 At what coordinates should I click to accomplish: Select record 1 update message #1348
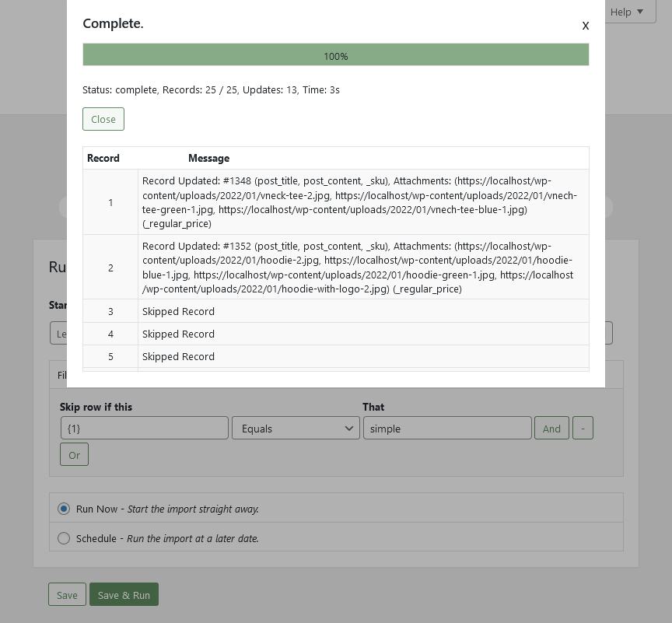(359, 202)
